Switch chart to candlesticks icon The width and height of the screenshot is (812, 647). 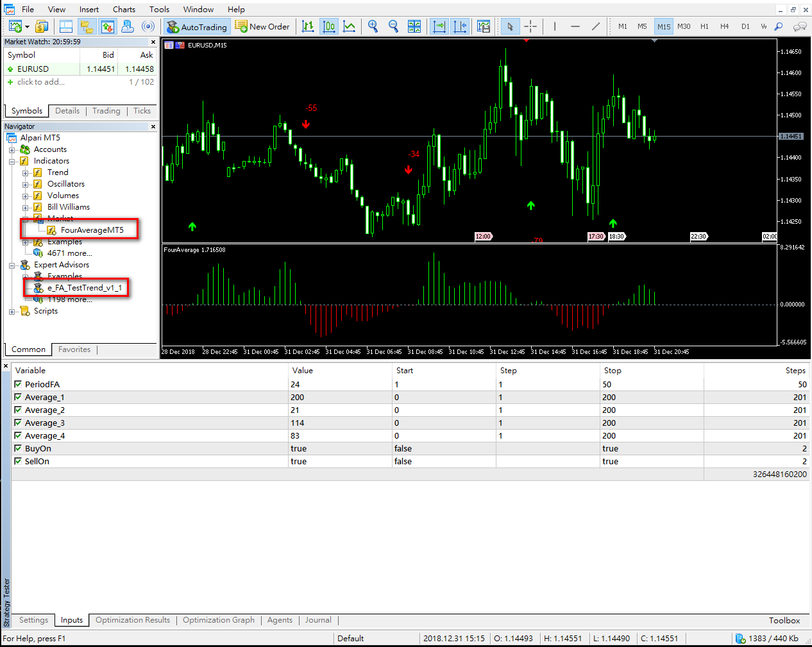tap(329, 26)
